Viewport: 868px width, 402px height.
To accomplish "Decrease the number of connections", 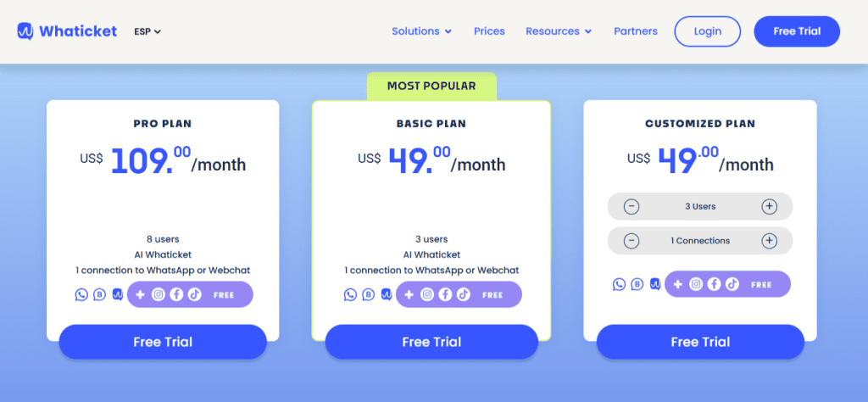I will [x=632, y=241].
